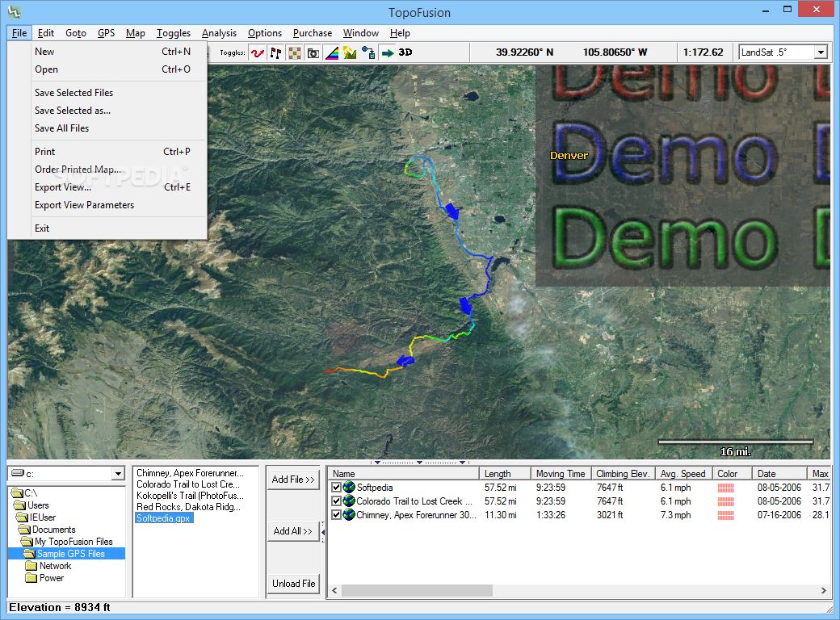Click color swatch of Chimney Apex row
The height and width of the screenshot is (620, 840).
[726, 515]
